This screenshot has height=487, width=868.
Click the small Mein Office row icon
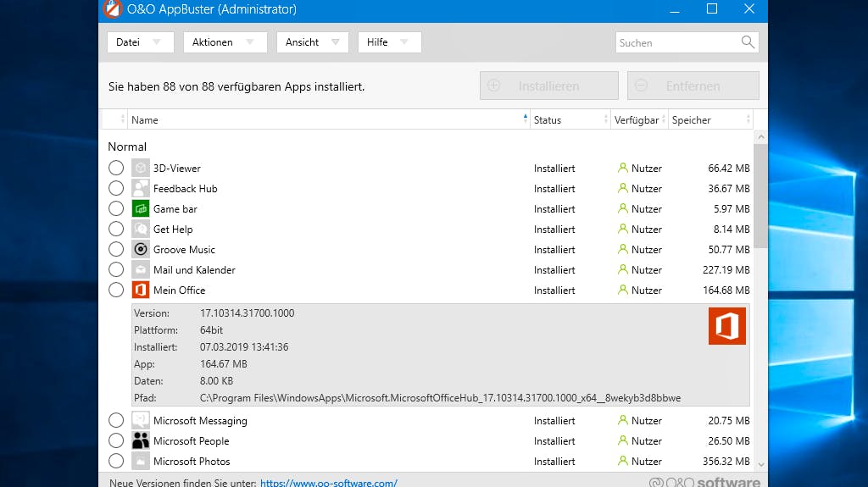(141, 290)
